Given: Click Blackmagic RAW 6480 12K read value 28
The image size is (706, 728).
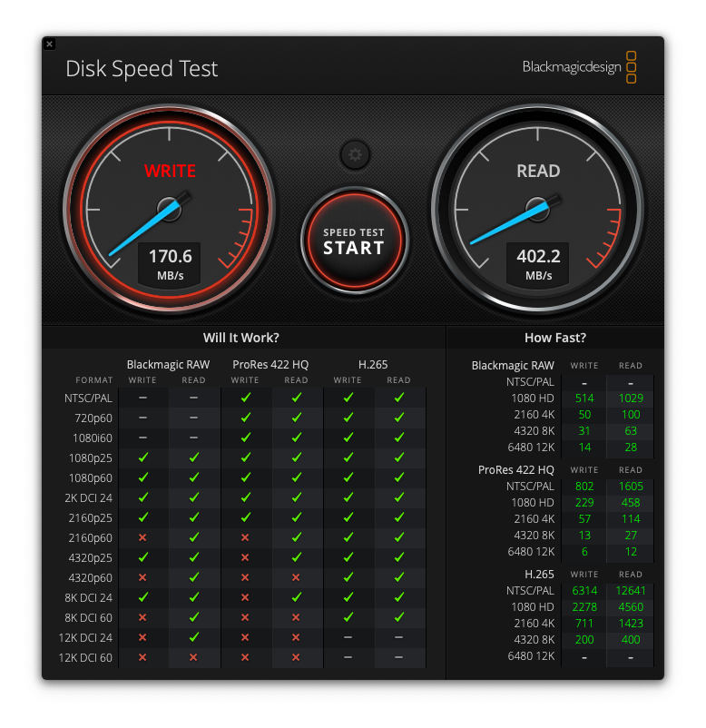Looking at the screenshot, I should [631, 448].
